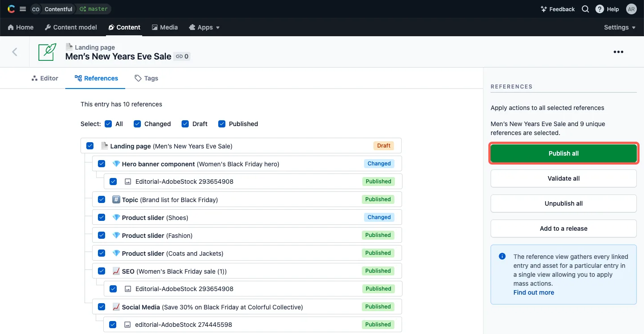
Task: Click the info icon in the blue note
Action: [502, 257]
